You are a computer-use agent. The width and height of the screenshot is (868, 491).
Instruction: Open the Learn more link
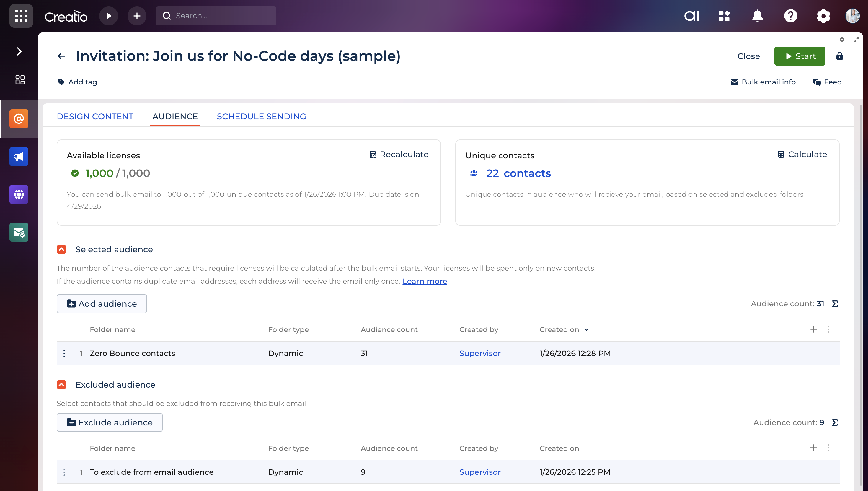[x=425, y=281]
